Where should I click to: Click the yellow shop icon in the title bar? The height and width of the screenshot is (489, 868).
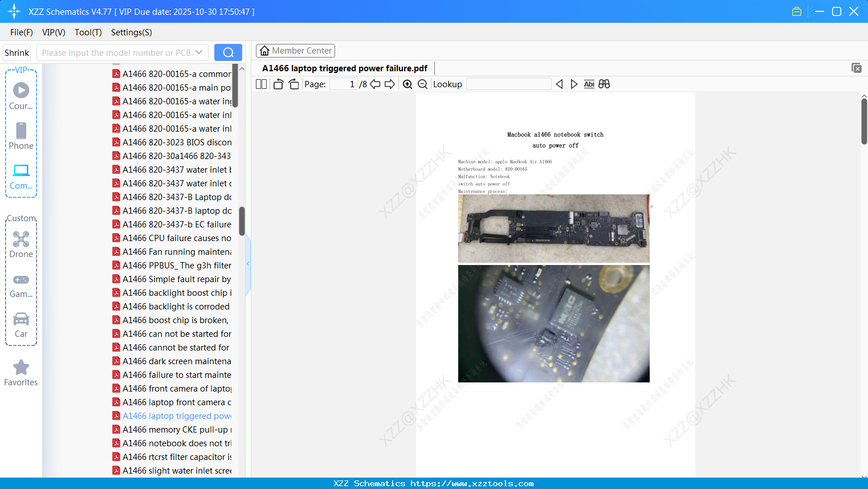click(x=797, y=11)
